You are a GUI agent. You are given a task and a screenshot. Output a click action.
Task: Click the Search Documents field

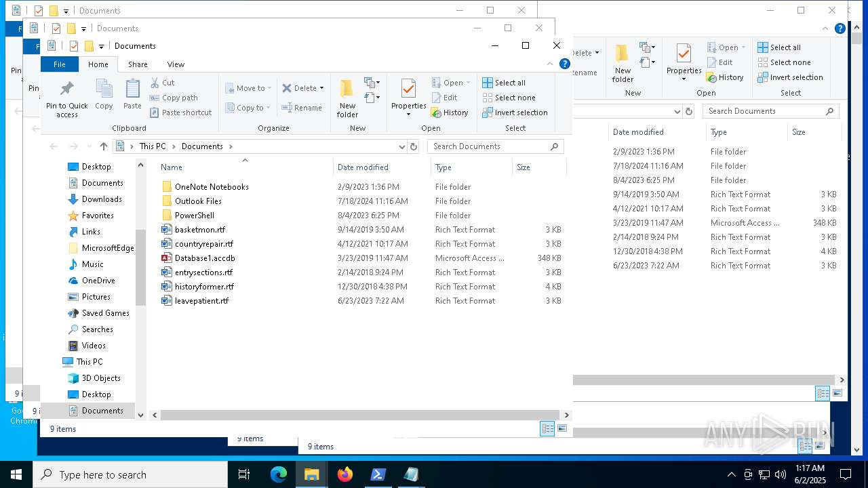click(495, 146)
